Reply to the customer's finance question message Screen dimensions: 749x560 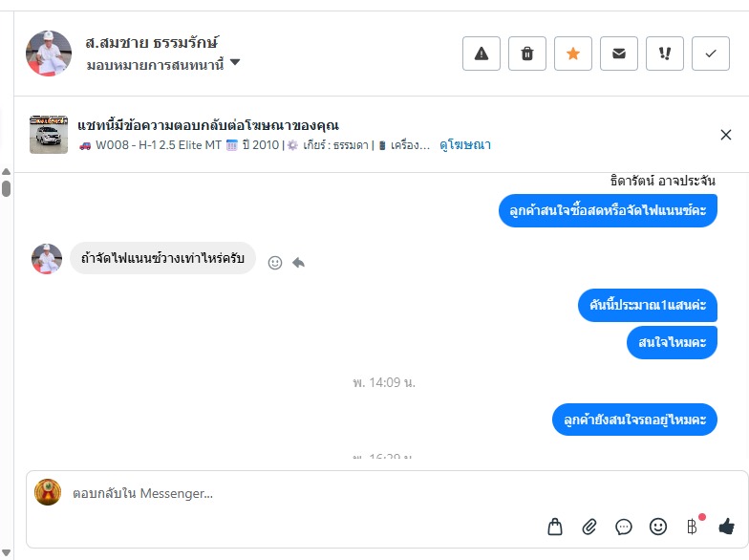298,262
